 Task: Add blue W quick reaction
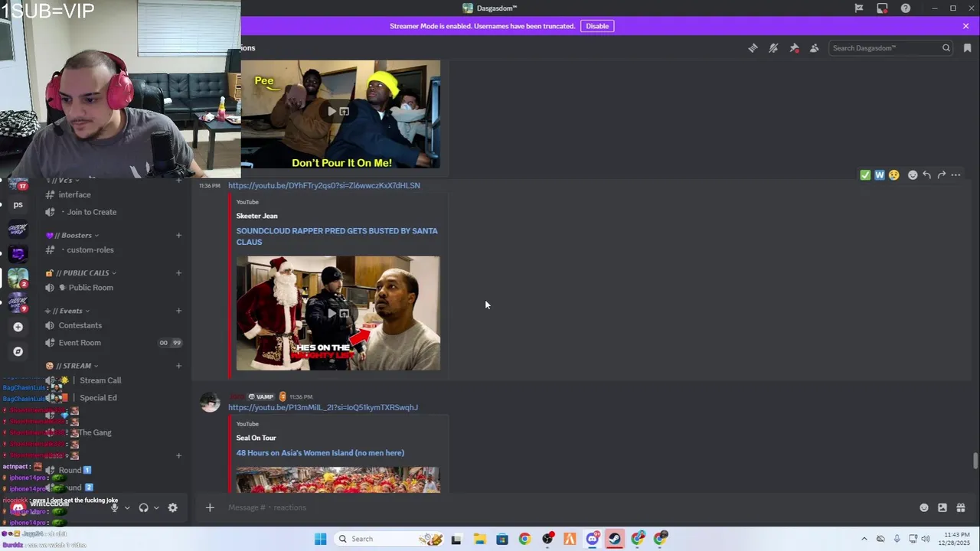click(x=880, y=175)
